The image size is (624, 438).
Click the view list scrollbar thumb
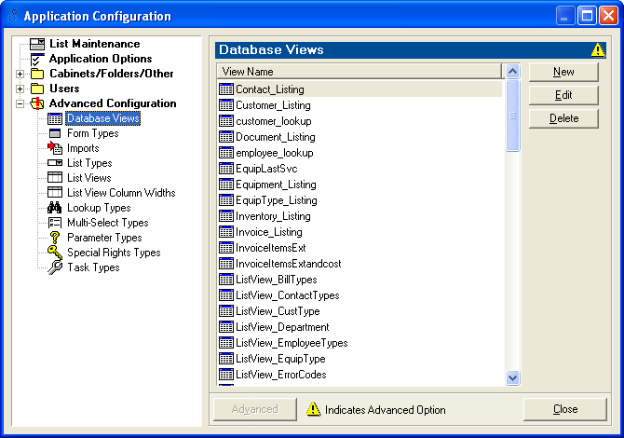[x=513, y=116]
